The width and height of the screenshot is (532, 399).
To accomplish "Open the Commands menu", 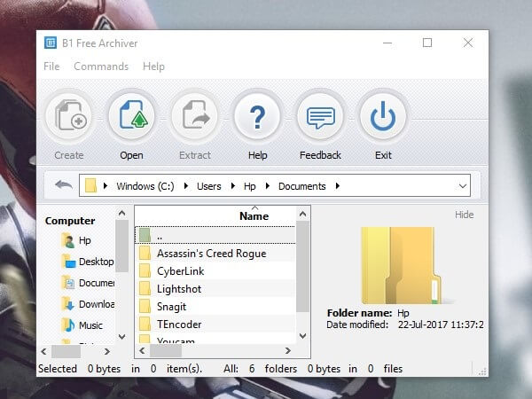I will tap(101, 66).
